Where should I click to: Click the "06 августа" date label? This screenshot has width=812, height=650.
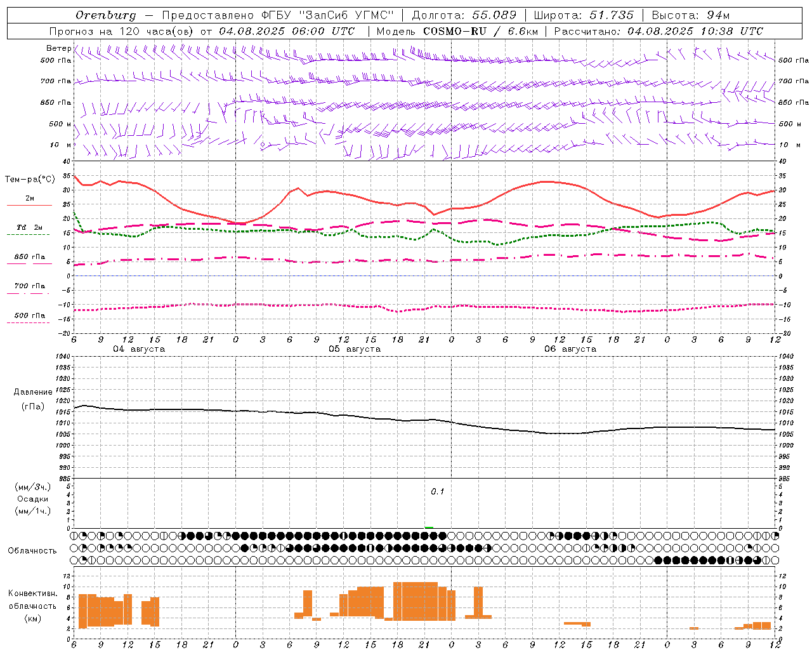[570, 349]
